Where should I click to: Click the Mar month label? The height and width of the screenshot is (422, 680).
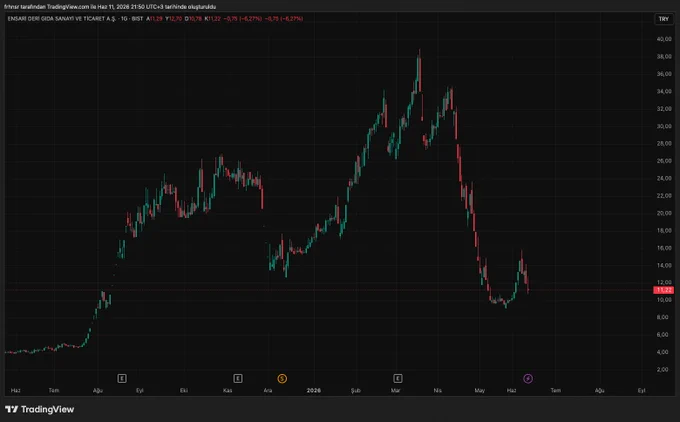coord(395,390)
